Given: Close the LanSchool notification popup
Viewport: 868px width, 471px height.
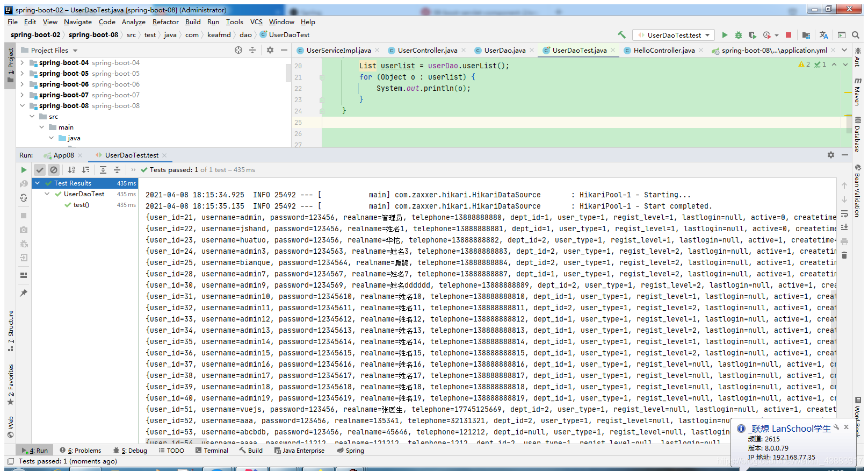Looking at the screenshot, I should click(846, 427).
